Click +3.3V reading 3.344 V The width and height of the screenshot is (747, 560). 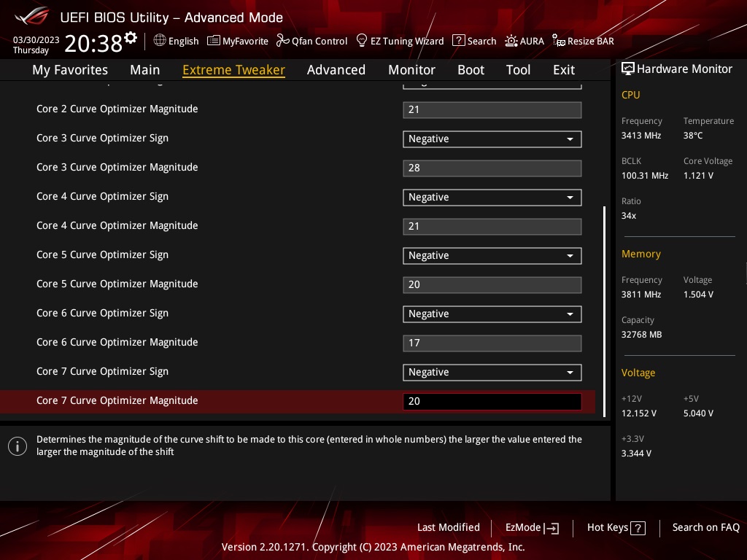636,454
